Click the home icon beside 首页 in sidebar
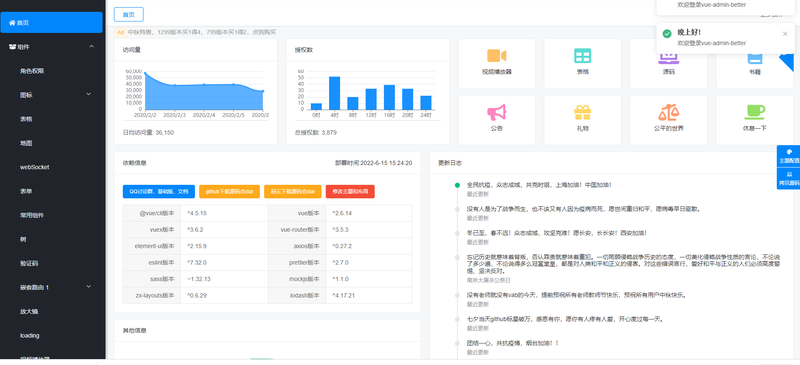800x365 pixels. click(12, 23)
